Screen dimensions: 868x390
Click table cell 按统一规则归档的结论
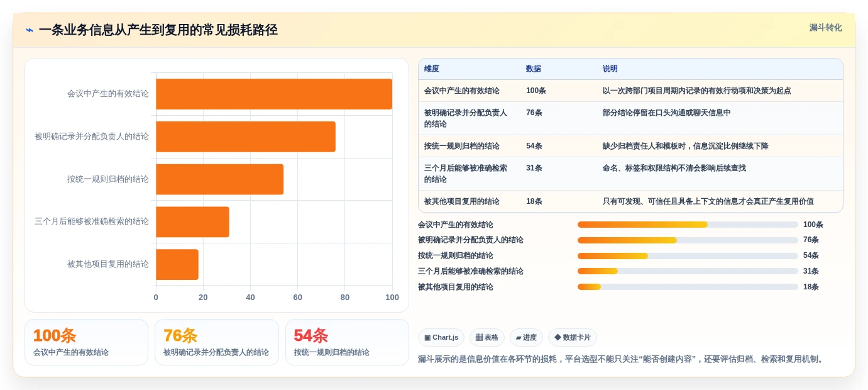pos(462,146)
